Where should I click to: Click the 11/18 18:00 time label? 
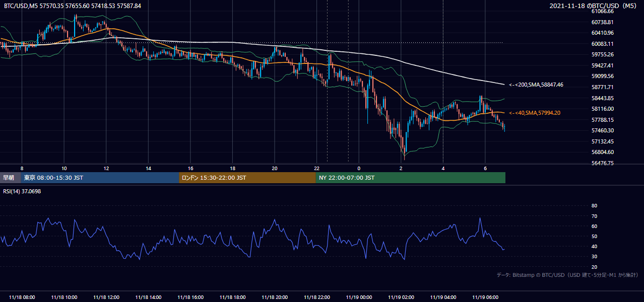point(232,297)
